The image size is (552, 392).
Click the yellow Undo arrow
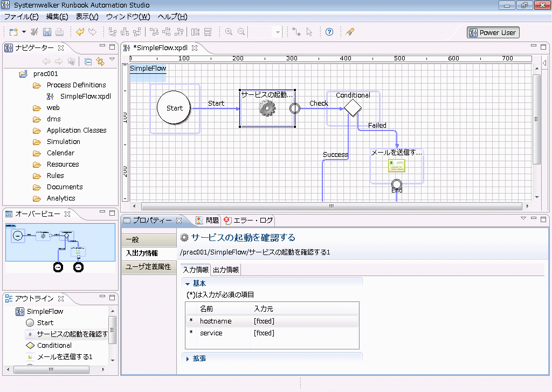point(80,32)
